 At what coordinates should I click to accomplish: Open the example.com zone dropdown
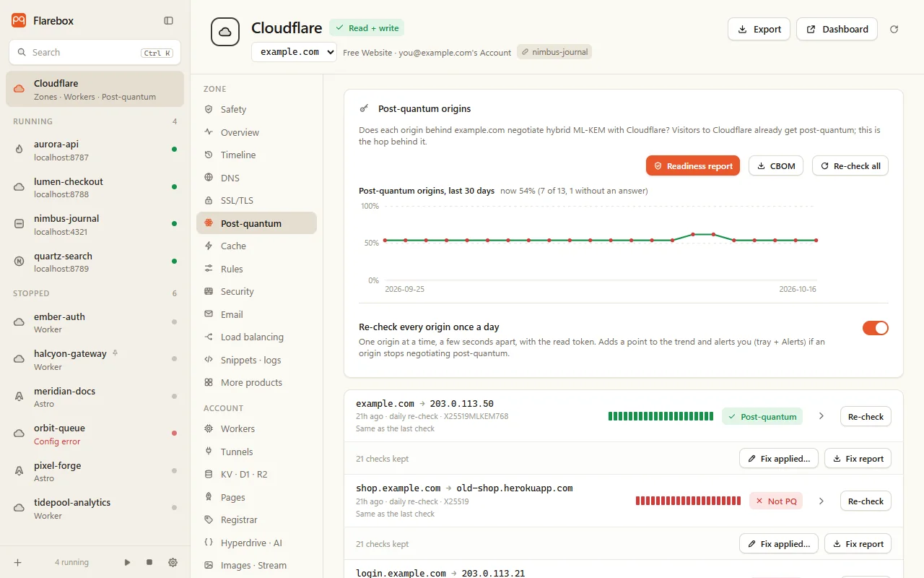[x=294, y=52]
